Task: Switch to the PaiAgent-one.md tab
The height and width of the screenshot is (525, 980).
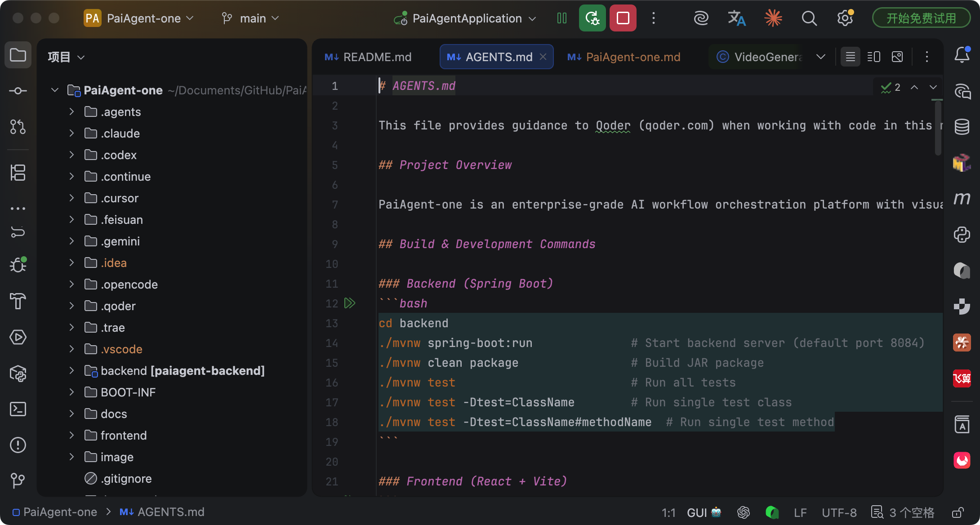Action: coord(624,57)
